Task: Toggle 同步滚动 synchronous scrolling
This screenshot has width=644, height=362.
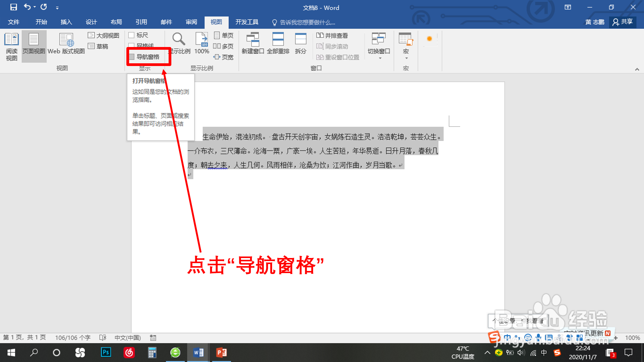Action: [x=332, y=46]
